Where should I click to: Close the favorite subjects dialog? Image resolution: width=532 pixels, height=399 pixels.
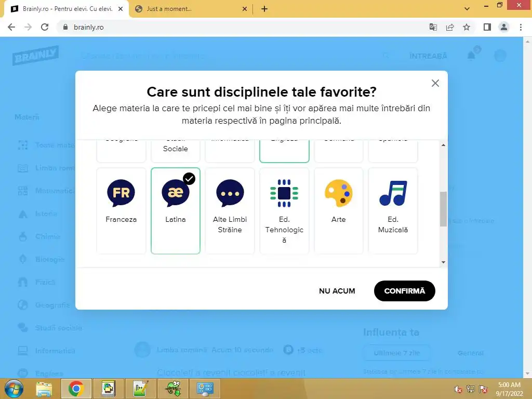point(435,83)
